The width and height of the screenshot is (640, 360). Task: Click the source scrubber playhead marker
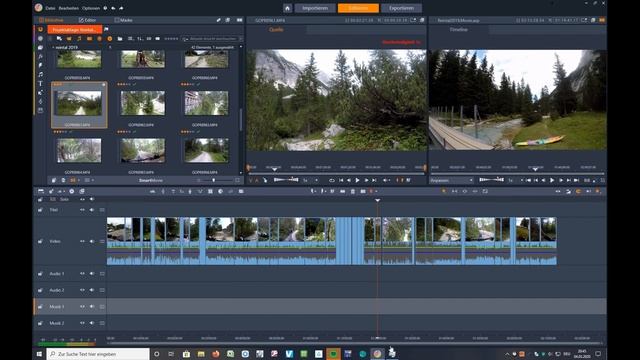[x=274, y=169]
